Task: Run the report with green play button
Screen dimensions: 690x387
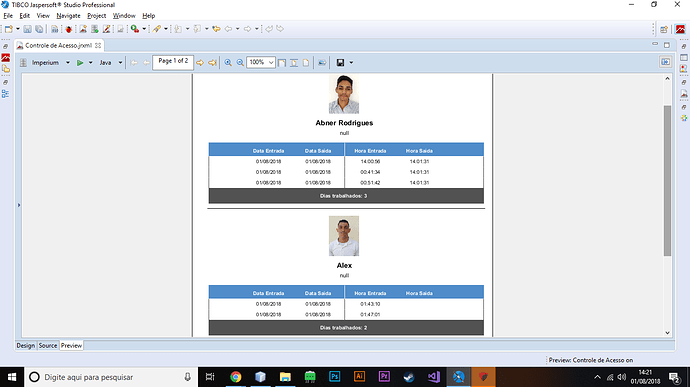Action: coord(80,63)
